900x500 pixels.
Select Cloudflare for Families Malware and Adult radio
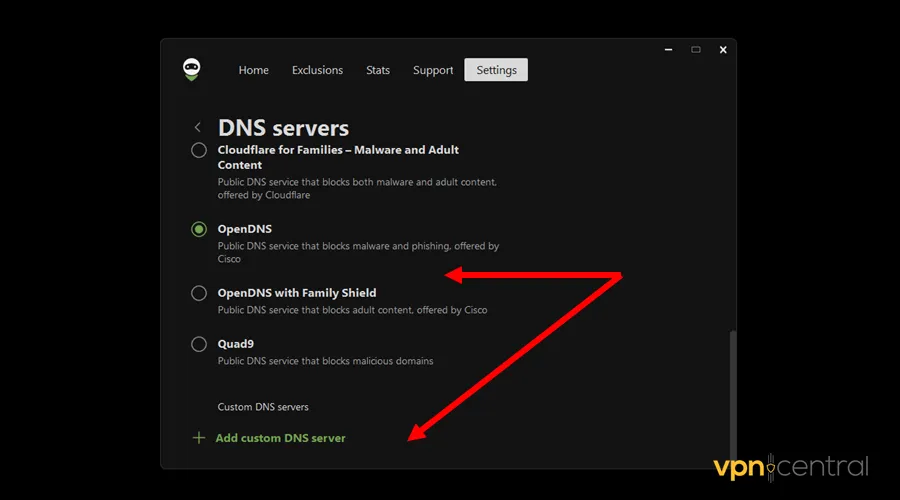click(199, 150)
